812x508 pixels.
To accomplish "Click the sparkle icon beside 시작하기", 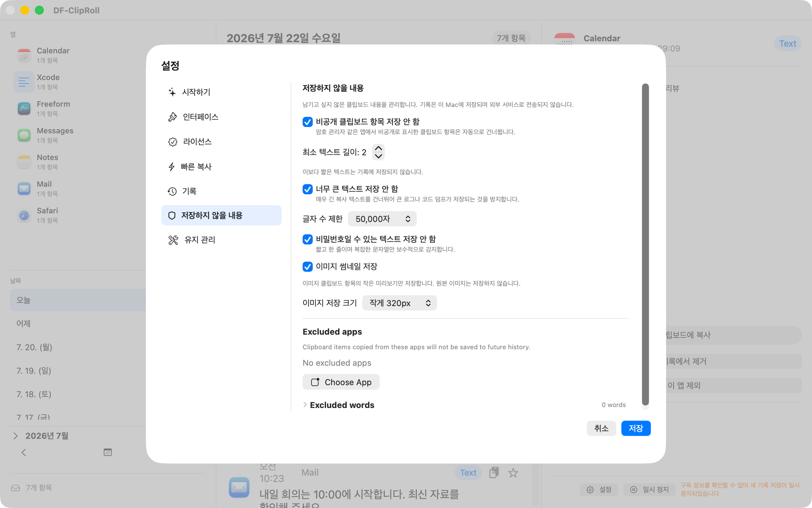I will tap(172, 92).
